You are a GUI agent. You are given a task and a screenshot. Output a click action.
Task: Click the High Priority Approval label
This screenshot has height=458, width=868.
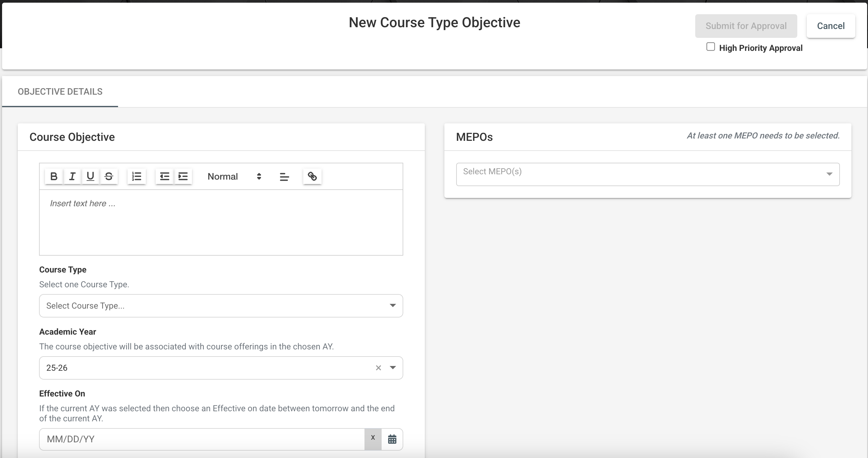point(761,48)
